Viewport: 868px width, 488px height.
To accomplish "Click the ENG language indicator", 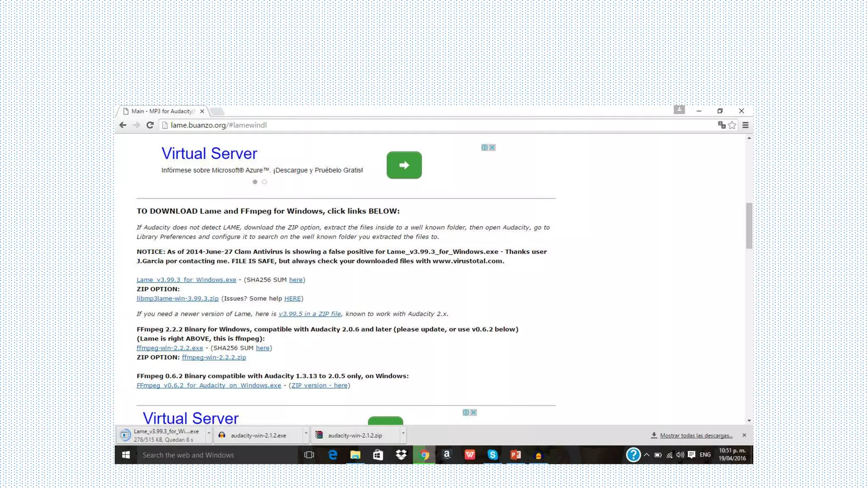I will click(705, 455).
